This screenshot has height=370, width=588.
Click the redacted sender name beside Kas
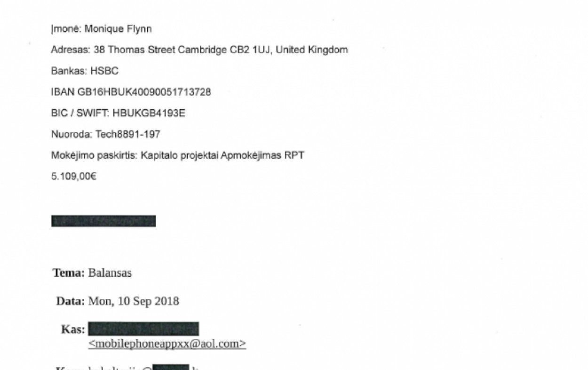(x=143, y=329)
